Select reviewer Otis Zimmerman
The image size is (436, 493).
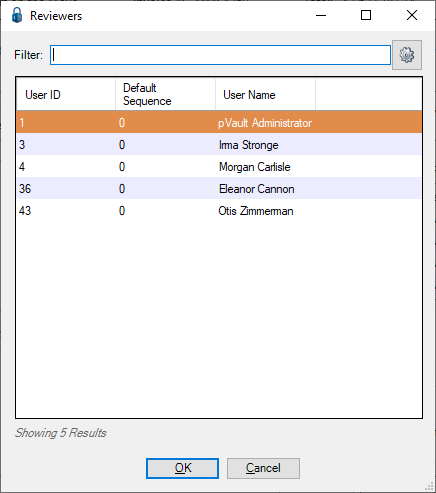click(256, 211)
